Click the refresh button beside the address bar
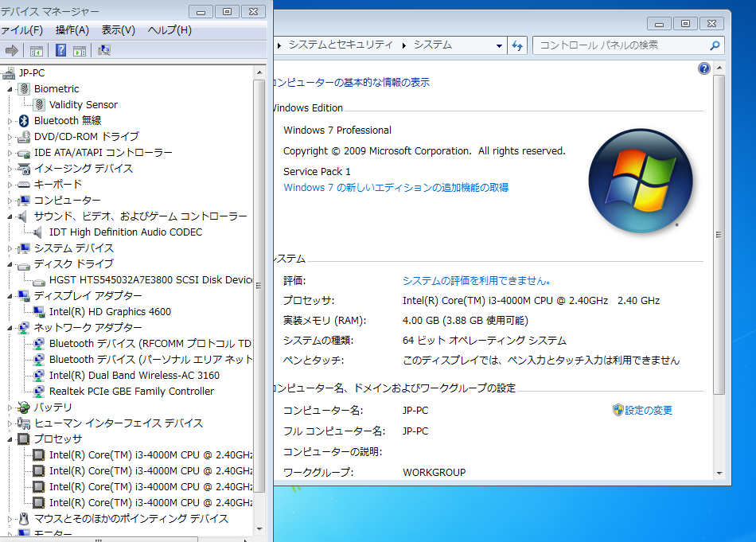 pos(517,45)
